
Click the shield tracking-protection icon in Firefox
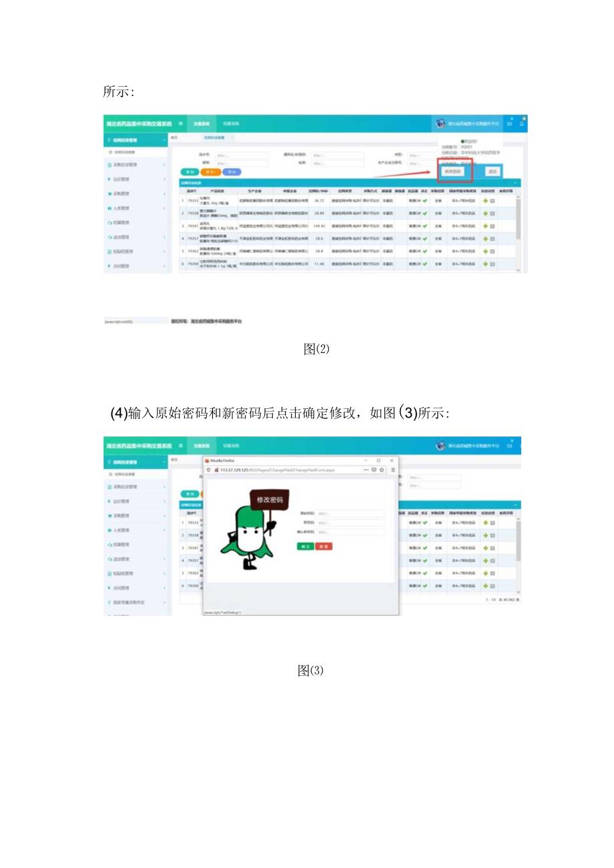[x=209, y=470]
